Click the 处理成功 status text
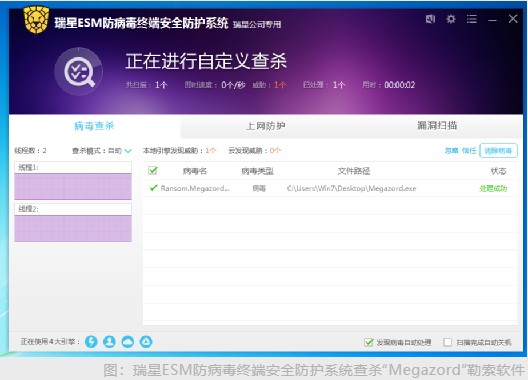 [x=493, y=188]
